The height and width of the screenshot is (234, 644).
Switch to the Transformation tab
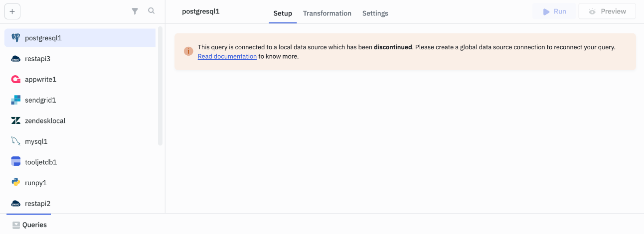click(327, 13)
